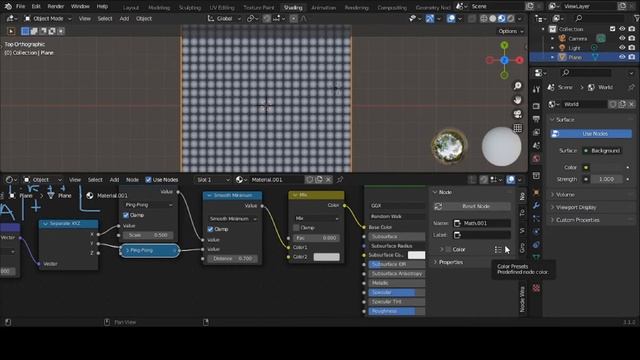Hide the Light object with its eye icon
Image resolution: width=640 pixels, height=360 pixels.
pos(622,48)
